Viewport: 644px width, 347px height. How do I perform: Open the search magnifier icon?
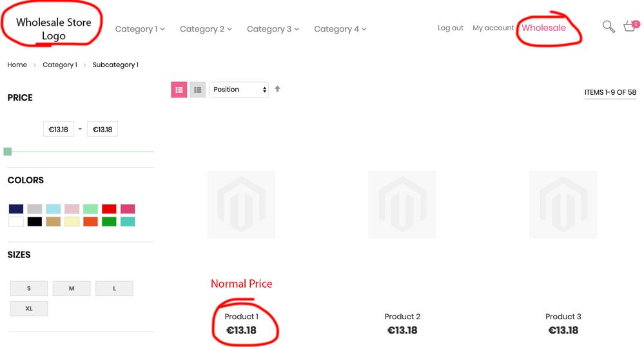(x=608, y=26)
